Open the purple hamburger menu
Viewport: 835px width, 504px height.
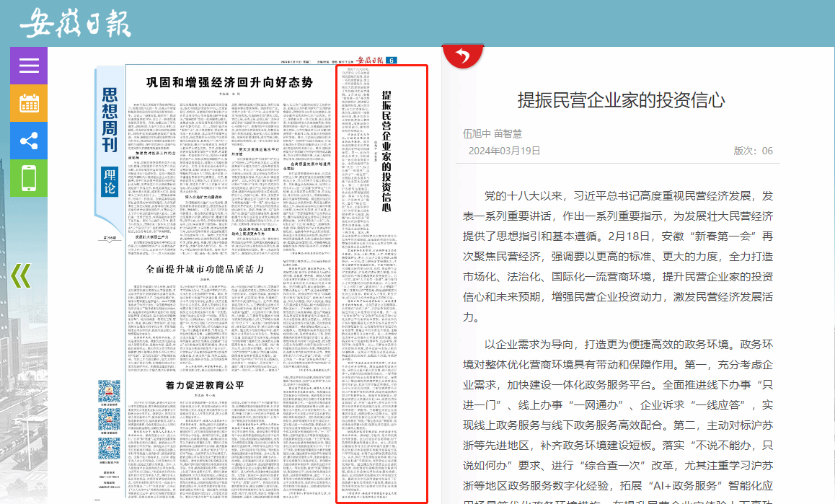click(x=29, y=66)
